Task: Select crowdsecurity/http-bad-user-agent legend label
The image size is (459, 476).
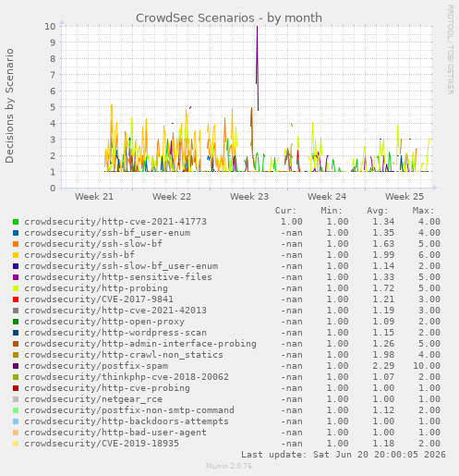Action: pyautogui.click(x=115, y=433)
